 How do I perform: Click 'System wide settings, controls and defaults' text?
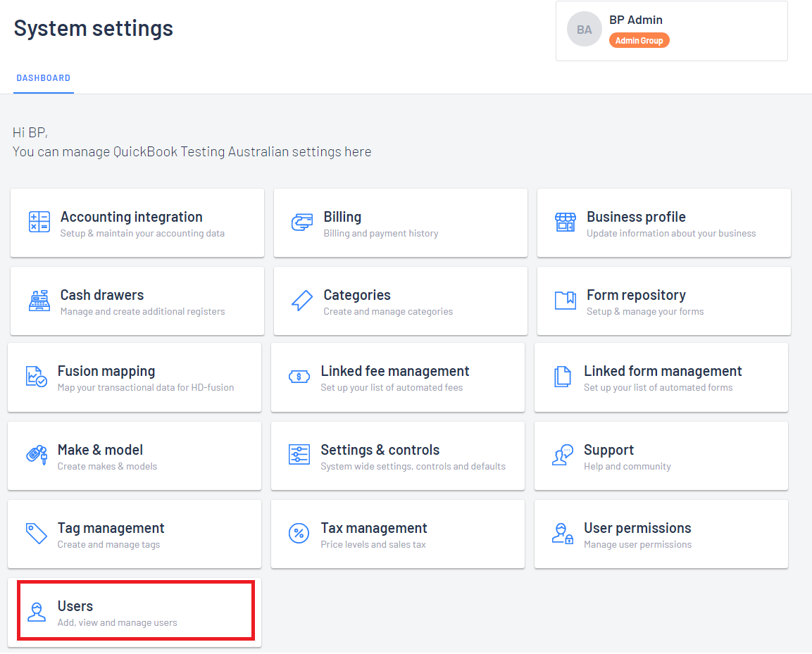tap(413, 467)
